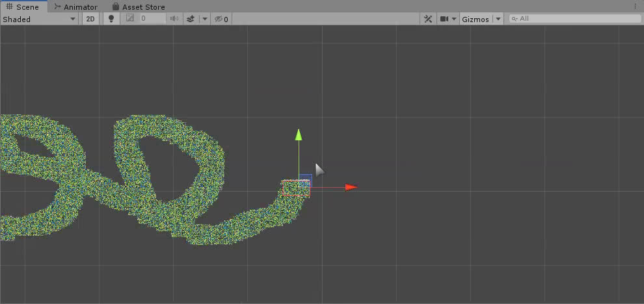Open scene camera settings icon
This screenshot has width=644, height=304.
[x=445, y=19]
